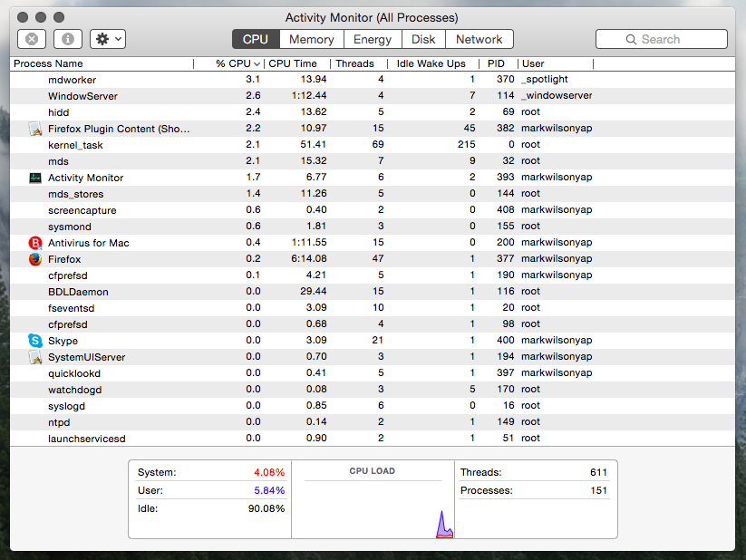The image size is (746, 560).
Task: Select the WindowServer process row
Action: pos(373,96)
